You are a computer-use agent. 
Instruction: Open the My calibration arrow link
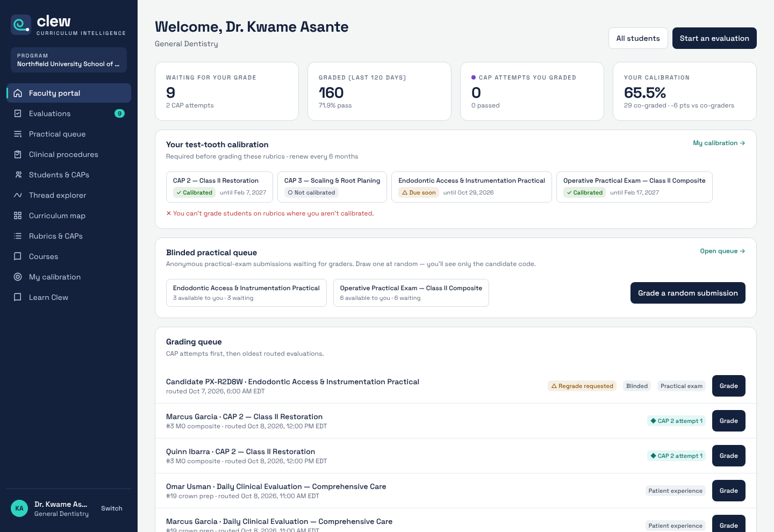(719, 143)
